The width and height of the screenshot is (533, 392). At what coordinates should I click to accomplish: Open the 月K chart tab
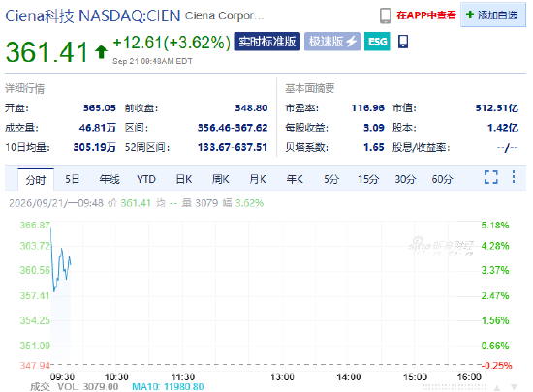point(258,179)
